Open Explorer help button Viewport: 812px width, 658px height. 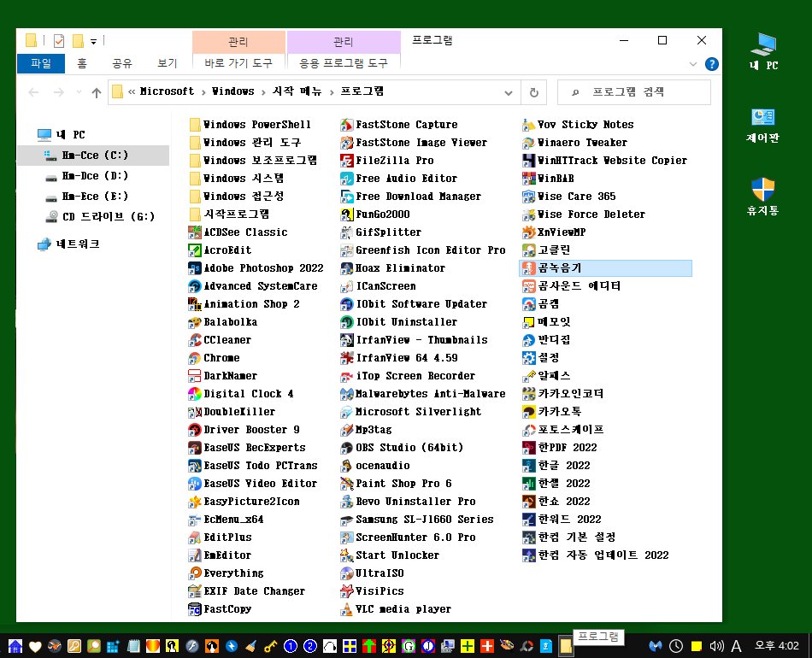pos(711,64)
